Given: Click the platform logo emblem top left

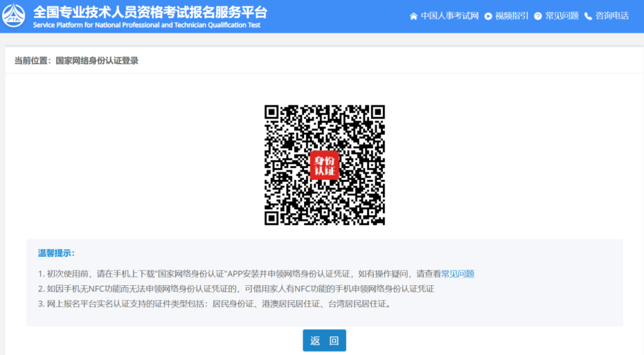Looking at the screenshot, I should coord(14,16).
